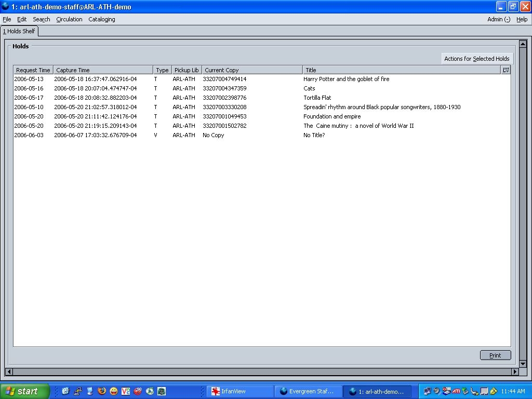Click the vertical scrollbar down arrow

(x=523, y=364)
